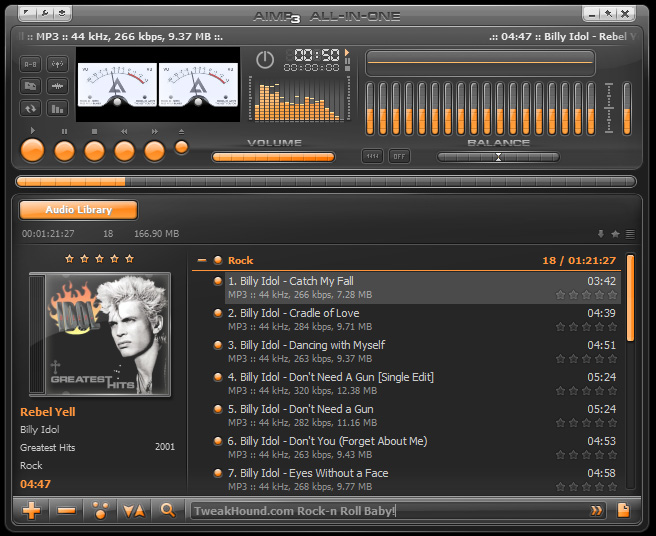The image size is (656, 536).
Task: Select track 4 Don't Need A Gun [Single Edit]
Action: pos(423,384)
